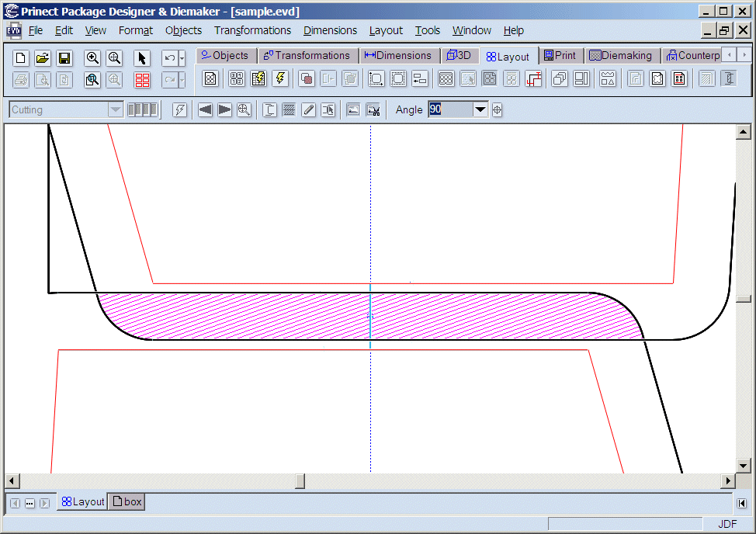Click the three-by-three grid layout icon
This screenshot has width=756, height=534.
tap(446, 78)
